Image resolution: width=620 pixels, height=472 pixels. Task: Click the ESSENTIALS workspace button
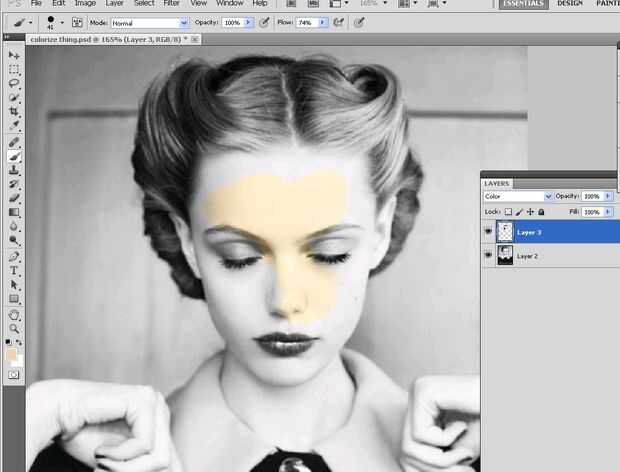point(522,4)
